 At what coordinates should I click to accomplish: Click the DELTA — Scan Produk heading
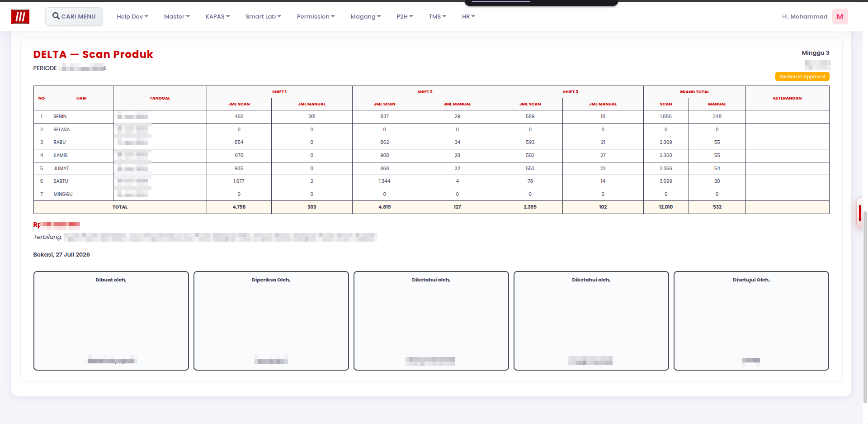(x=93, y=54)
